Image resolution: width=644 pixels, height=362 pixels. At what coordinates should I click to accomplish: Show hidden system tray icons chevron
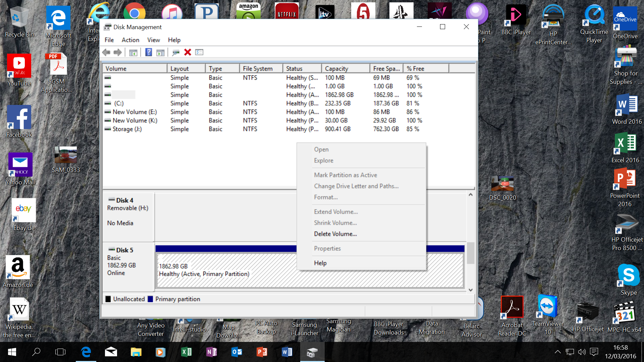pos(557,352)
